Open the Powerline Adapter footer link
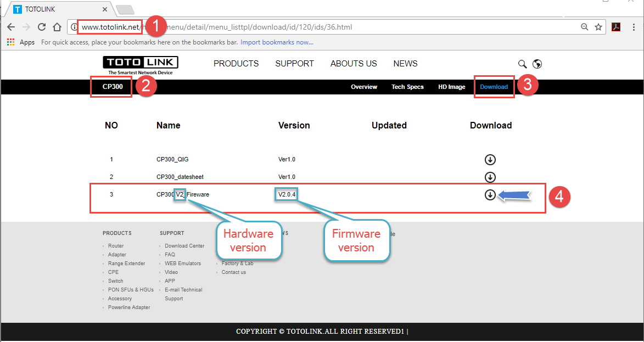The width and height of the screenshot is (644, 342). (129, 307)
